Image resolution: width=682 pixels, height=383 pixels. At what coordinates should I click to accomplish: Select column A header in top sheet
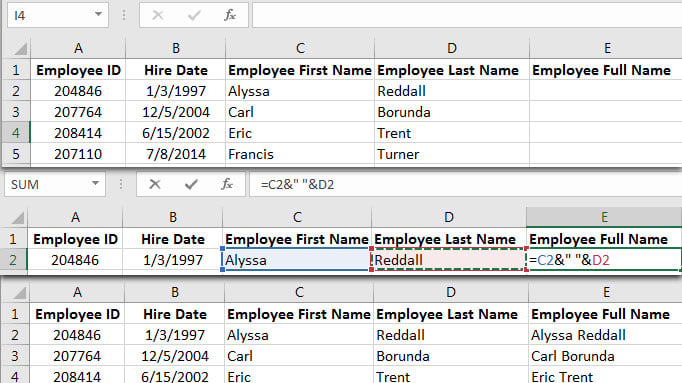pos(78,48)
